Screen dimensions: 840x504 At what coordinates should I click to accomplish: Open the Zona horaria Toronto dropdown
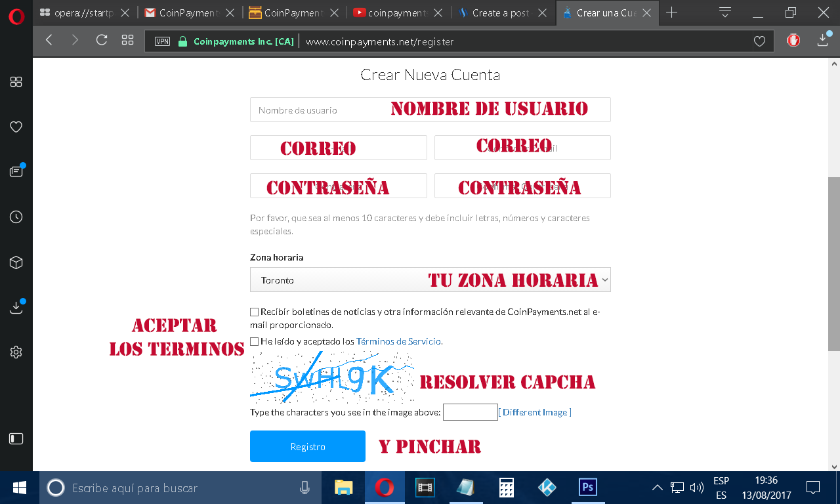point(430,280)
